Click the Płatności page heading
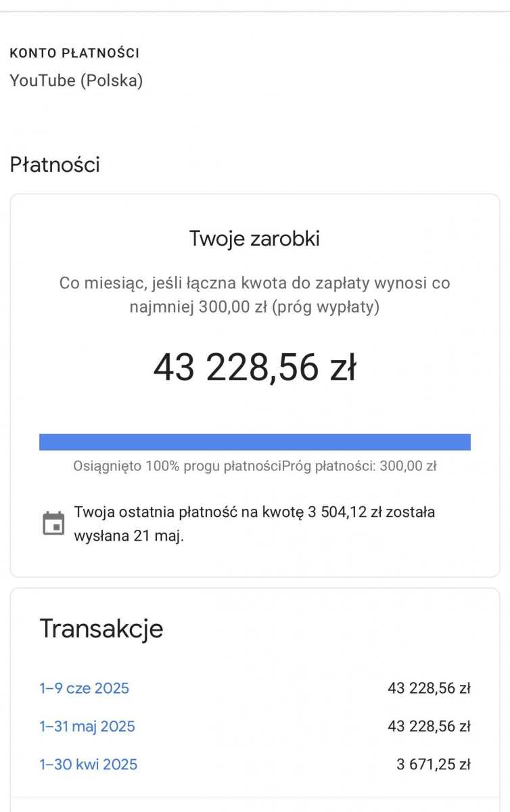This screenshot has width=510, height=812. [55, 164]
